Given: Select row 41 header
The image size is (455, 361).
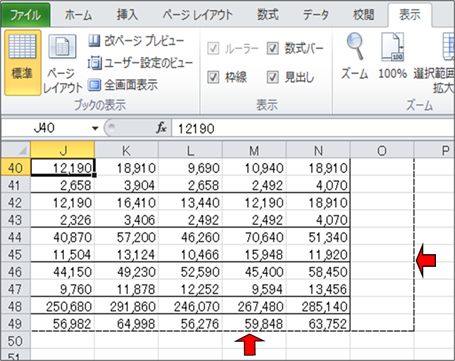Looking at the screenshot, I should 16,185.
